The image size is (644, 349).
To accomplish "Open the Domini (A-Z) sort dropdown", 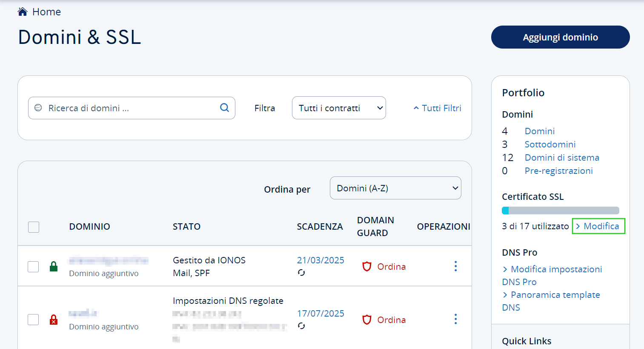I will point(395,188).
